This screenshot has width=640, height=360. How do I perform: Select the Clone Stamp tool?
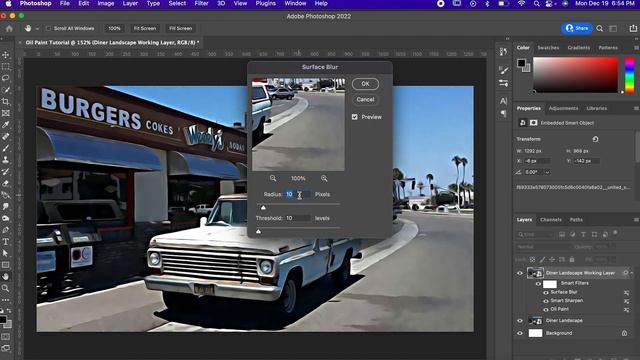[6, 160]
